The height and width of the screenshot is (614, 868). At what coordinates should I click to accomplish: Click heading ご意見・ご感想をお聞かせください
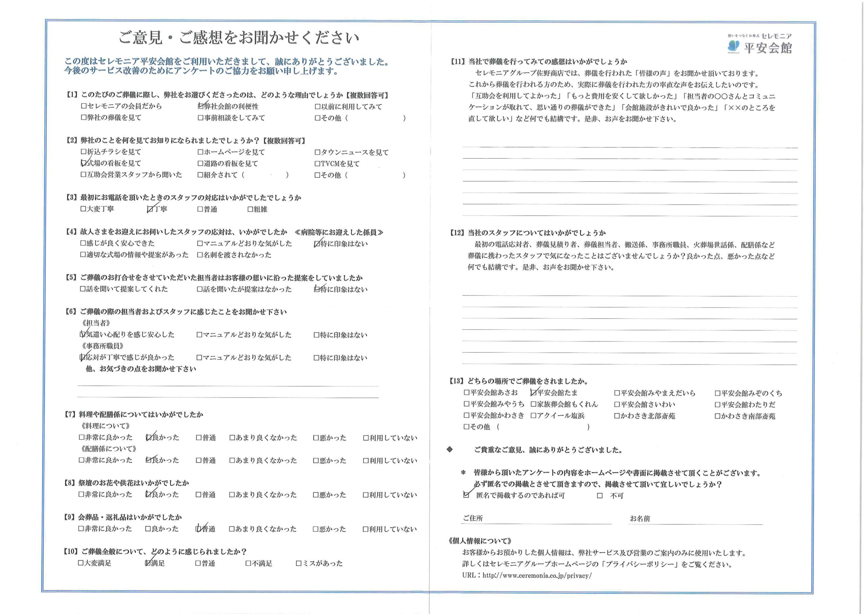click(239, 38)
